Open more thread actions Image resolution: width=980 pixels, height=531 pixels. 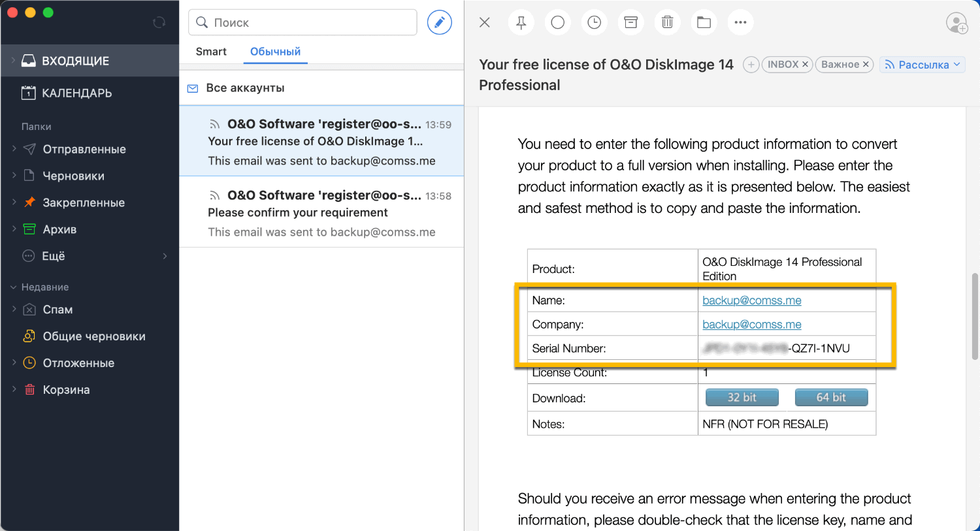[740, 22]
